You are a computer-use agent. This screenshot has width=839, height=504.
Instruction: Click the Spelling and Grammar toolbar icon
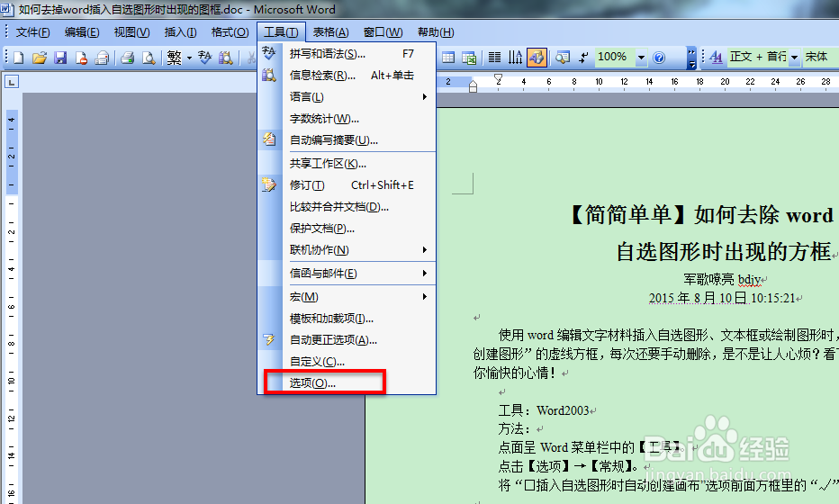(x=204, y=58)
